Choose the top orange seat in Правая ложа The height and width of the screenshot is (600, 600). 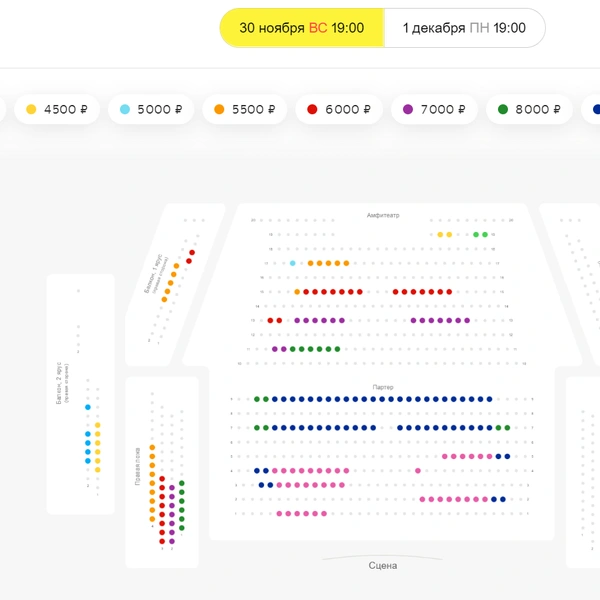(x=152, y=447)
